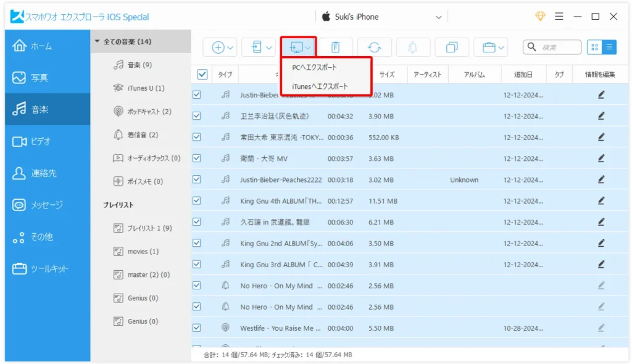Click the bell ringtone maker icon
This screenshot has width=632, height=364.
tap(413, 48)
